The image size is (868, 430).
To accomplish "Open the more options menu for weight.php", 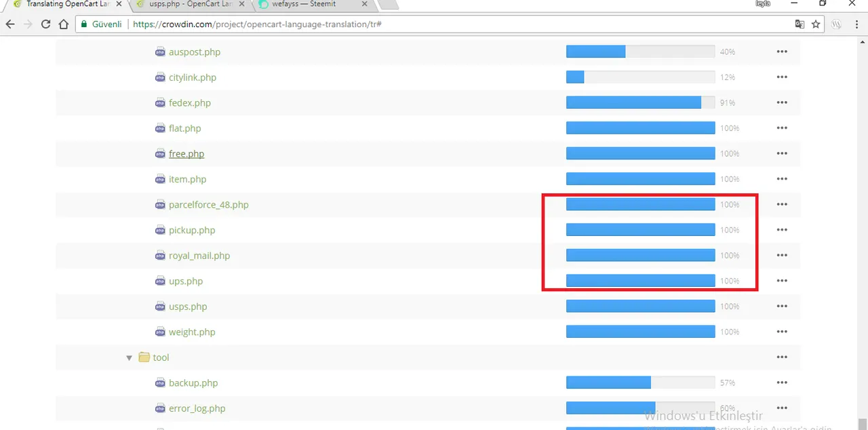I will (782, 332).
